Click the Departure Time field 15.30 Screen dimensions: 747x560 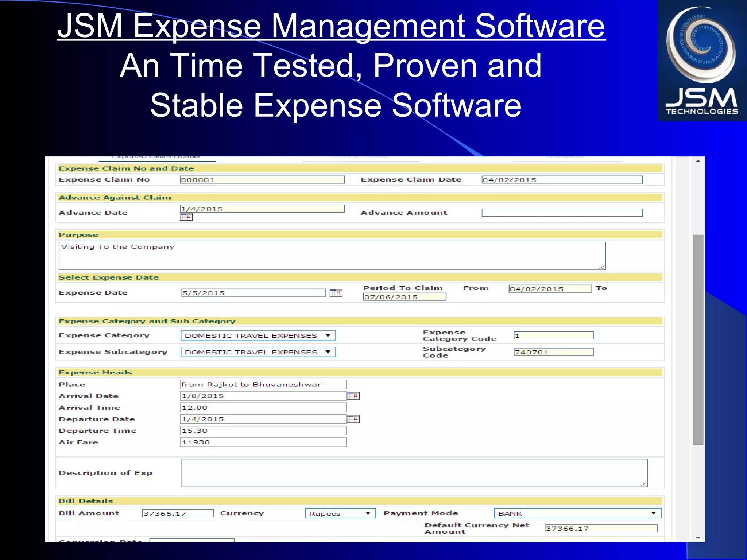point(263,431)
